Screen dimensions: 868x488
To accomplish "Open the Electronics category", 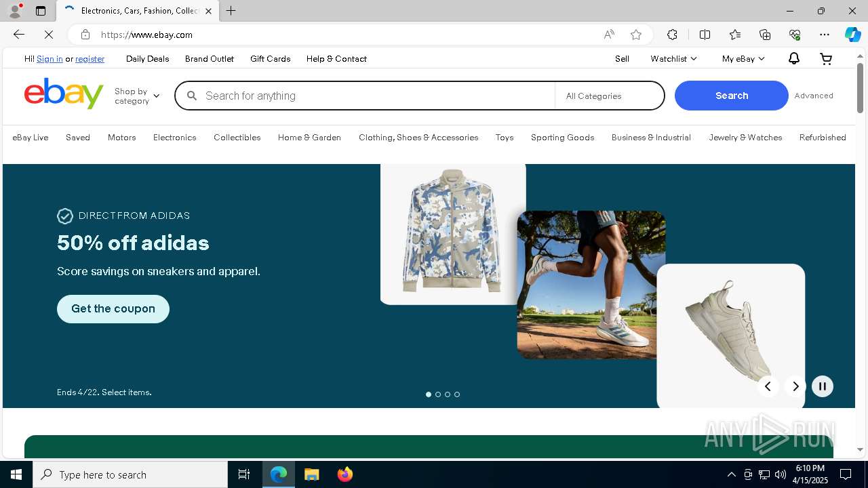I will [x=174, y=138].
